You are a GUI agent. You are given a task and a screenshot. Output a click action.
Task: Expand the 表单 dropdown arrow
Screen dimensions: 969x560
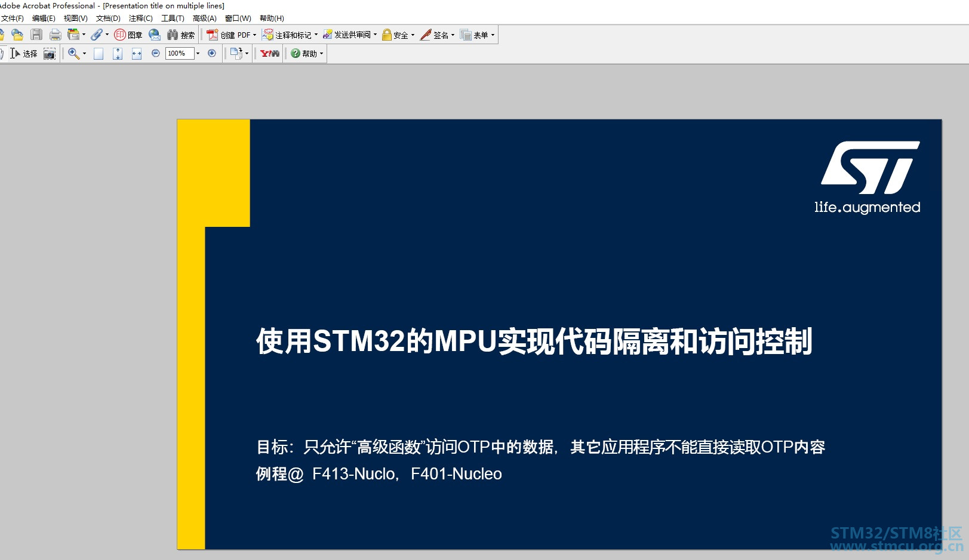point(493,35)
